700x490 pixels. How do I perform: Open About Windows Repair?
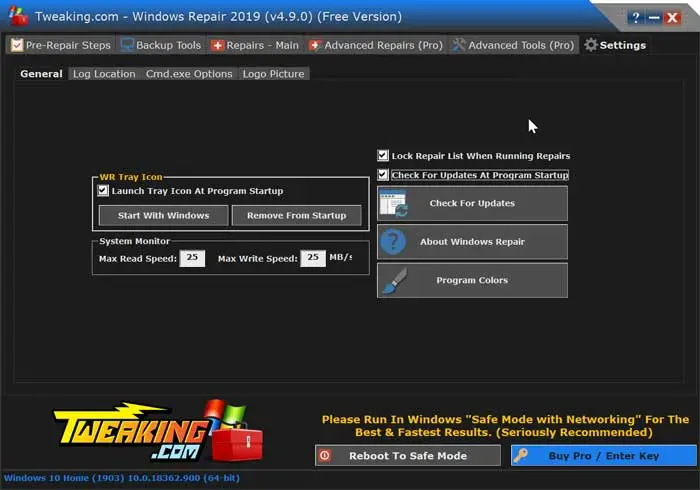472,242
